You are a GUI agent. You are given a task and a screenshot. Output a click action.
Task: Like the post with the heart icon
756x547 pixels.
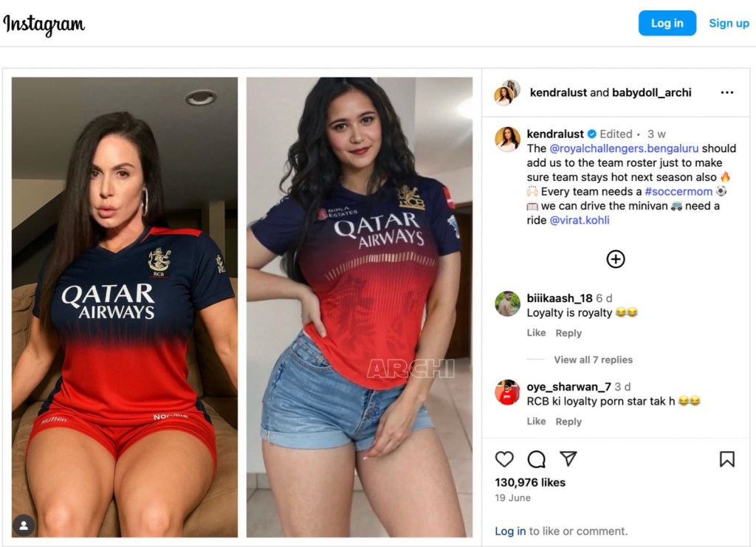pyautogui.click(x=504, y=459)
